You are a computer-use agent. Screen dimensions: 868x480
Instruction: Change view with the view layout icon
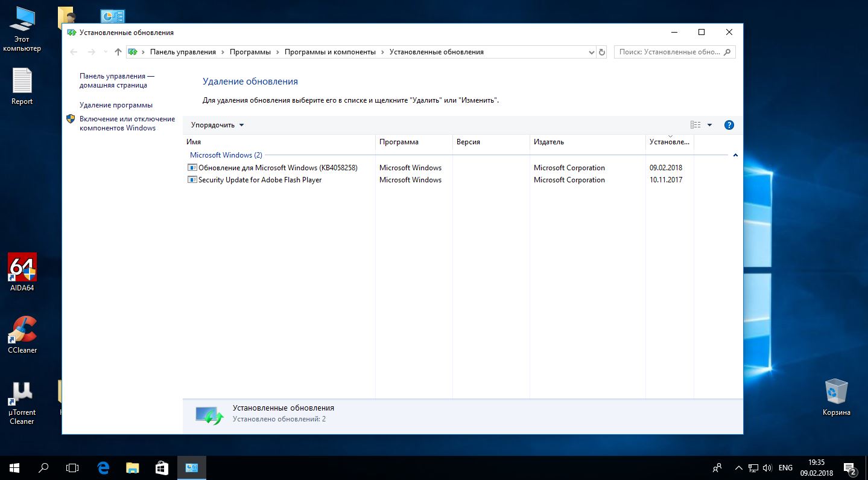pos(695,125)
